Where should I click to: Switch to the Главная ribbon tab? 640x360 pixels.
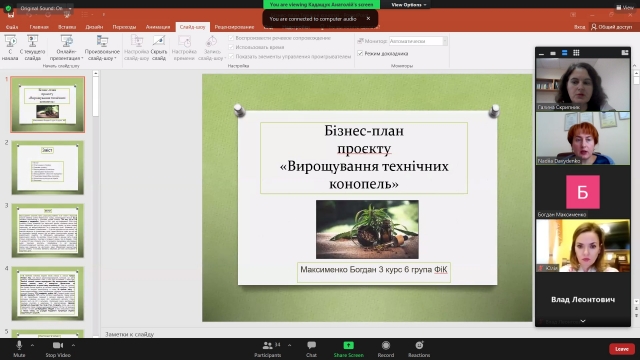(39, 27)
